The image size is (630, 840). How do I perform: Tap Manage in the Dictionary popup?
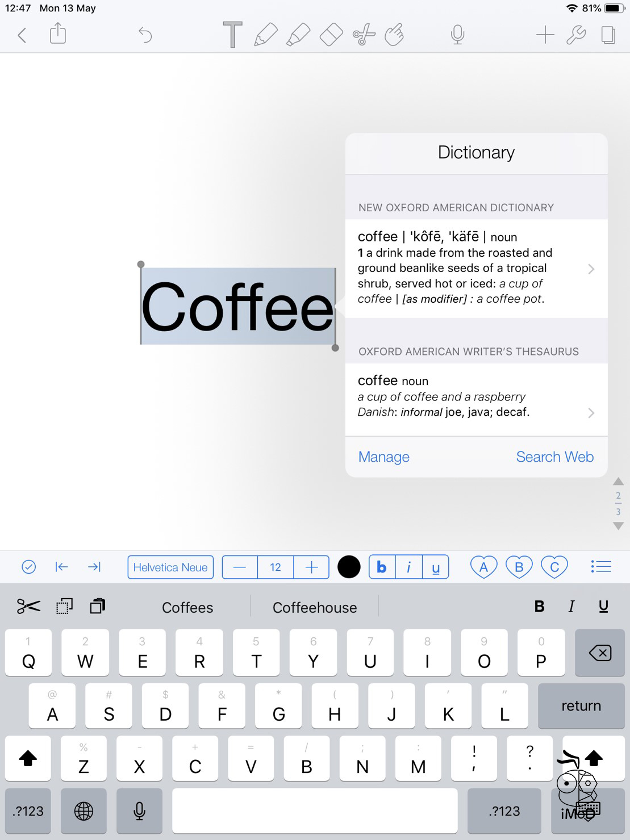(384, 457)
